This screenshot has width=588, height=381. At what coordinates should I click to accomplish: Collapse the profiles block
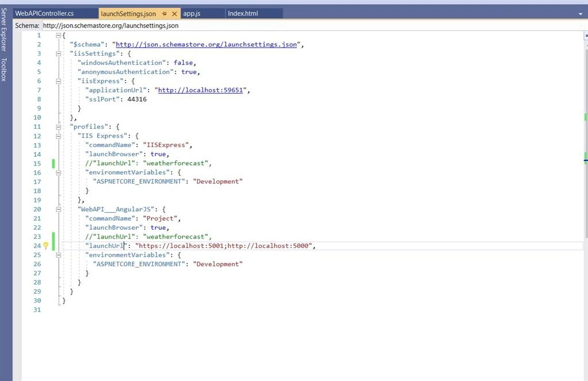pyautogui.click(x=59, y=127)
